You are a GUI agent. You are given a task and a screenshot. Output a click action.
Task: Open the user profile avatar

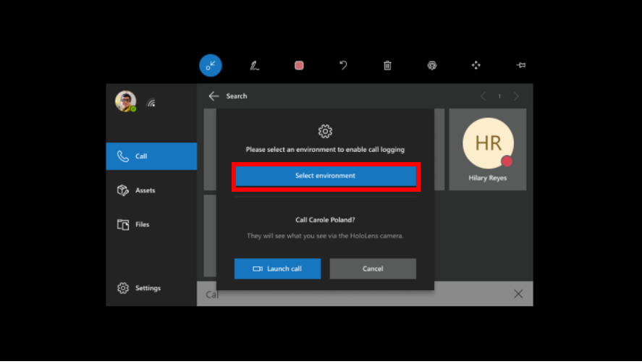pyautogui.click(x=125, y=101)
